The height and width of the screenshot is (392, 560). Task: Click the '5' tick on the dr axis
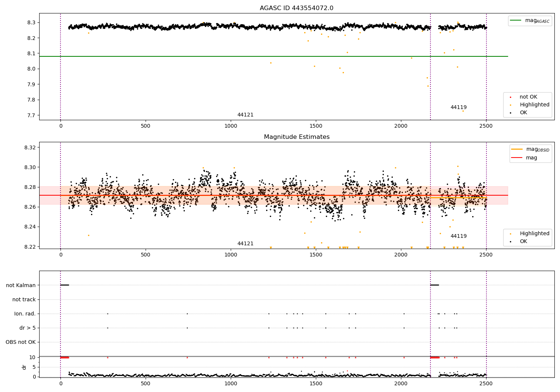coord(34,367)
